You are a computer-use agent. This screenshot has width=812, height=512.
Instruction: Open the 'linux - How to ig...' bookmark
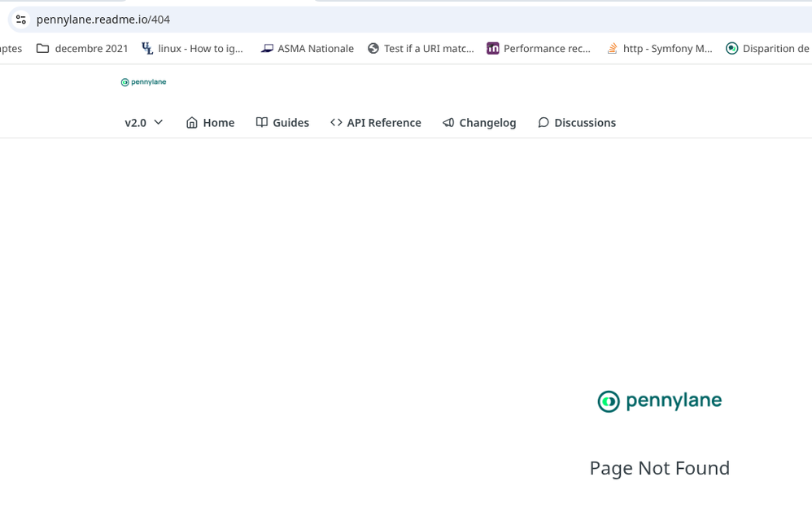(x=193, y=49)
